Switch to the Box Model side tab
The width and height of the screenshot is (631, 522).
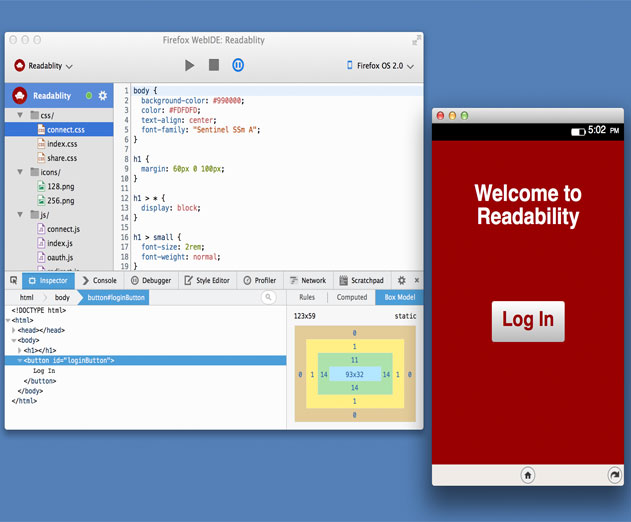[400, 297]
